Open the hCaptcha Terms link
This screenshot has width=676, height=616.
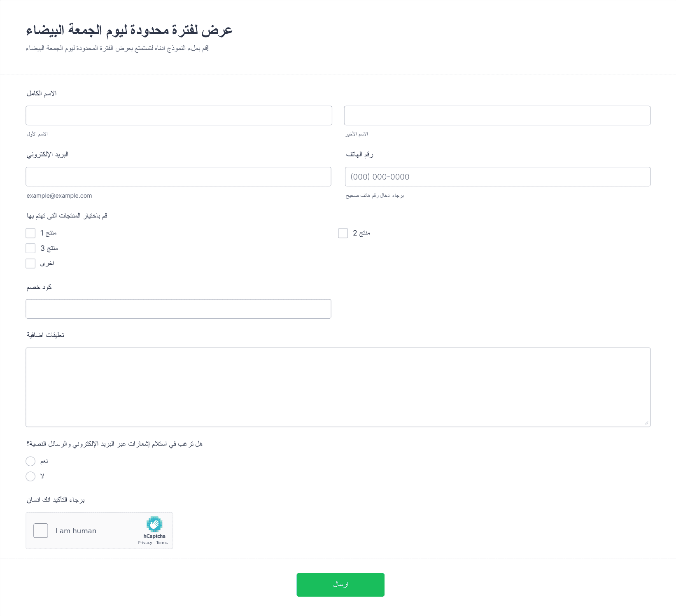tap(162, 543)
